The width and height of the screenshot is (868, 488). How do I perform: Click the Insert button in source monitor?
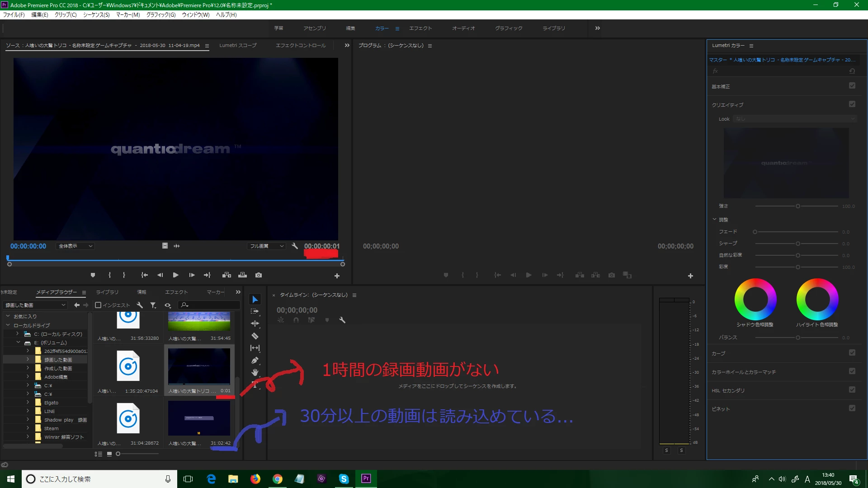(227, 275)
